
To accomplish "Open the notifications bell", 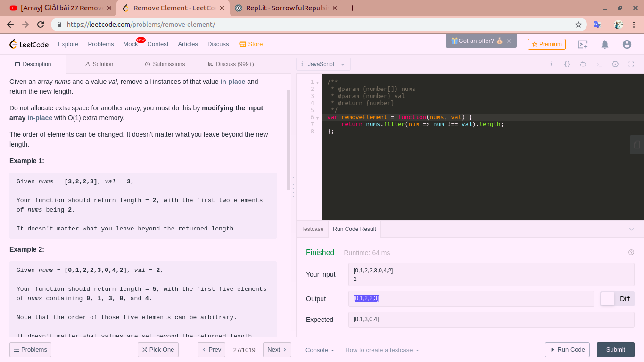I will pos(605,44).
